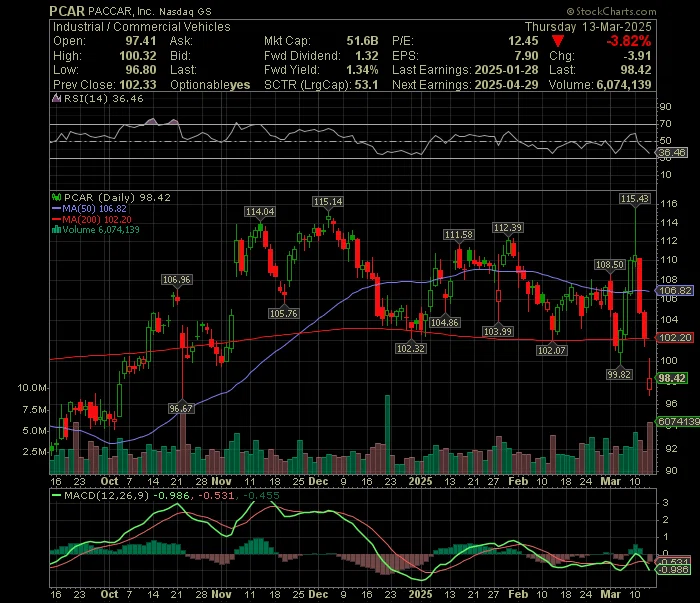Image resolution: width=700 pixels, height=603 pixels.
Task: Click the 6074139 volume axis tag
Action: pos(678,422)
